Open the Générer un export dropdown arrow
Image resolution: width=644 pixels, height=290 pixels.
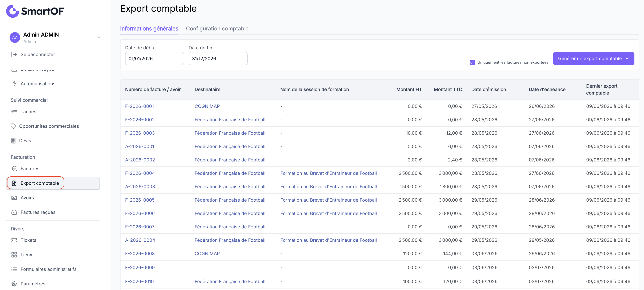coord(627,59)
